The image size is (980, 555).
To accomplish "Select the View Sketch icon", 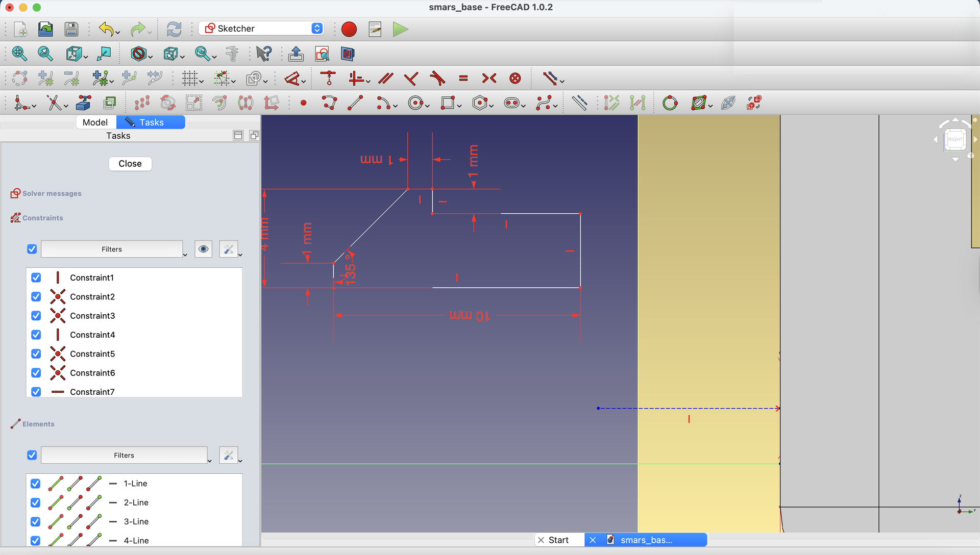I will pyautogui.click(x=322, y=54).
